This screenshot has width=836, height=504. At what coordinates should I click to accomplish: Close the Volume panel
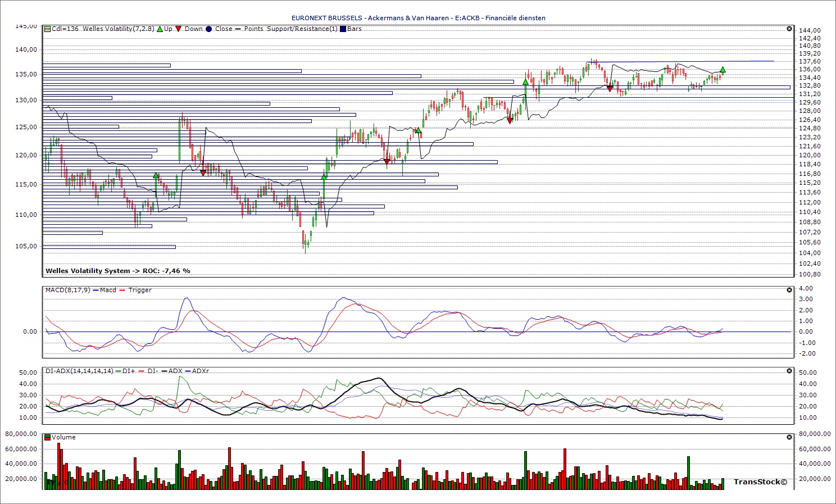(x=789, y=437)
